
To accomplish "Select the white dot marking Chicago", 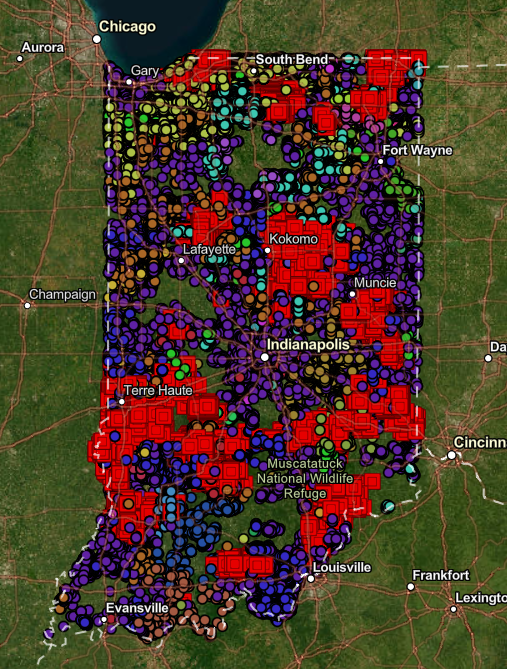I will pyautogui.click(x=97, y=39).
